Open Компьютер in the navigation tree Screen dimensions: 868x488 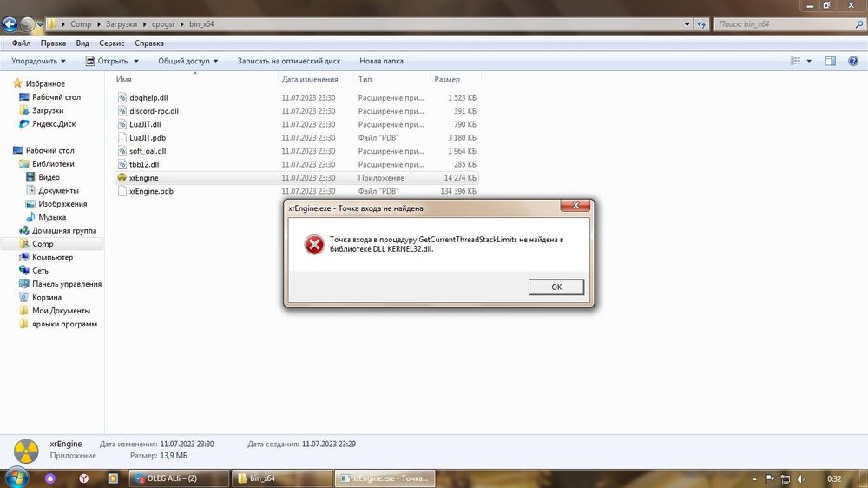tap(53, 257)
